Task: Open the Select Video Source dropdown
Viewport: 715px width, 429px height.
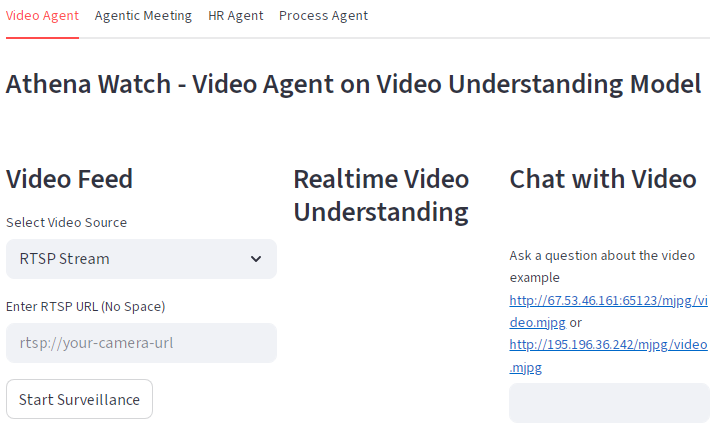Action: 140,259
